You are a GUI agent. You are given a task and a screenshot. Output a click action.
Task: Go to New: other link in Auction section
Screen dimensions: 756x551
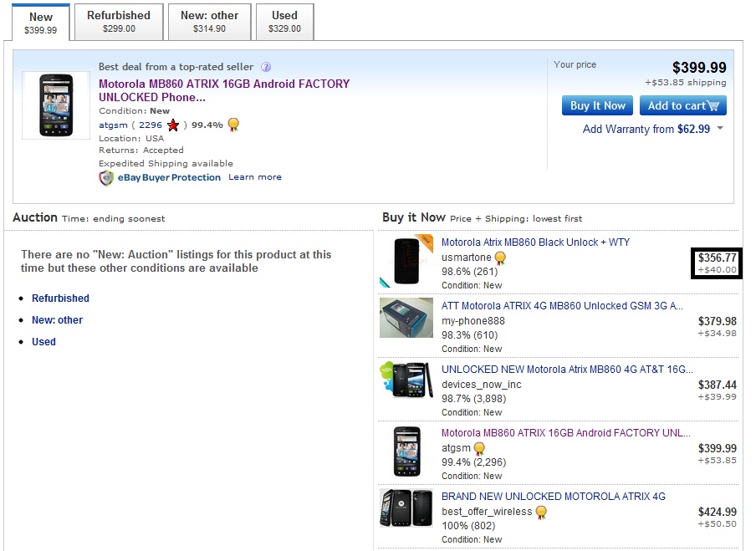pos(58,320)
